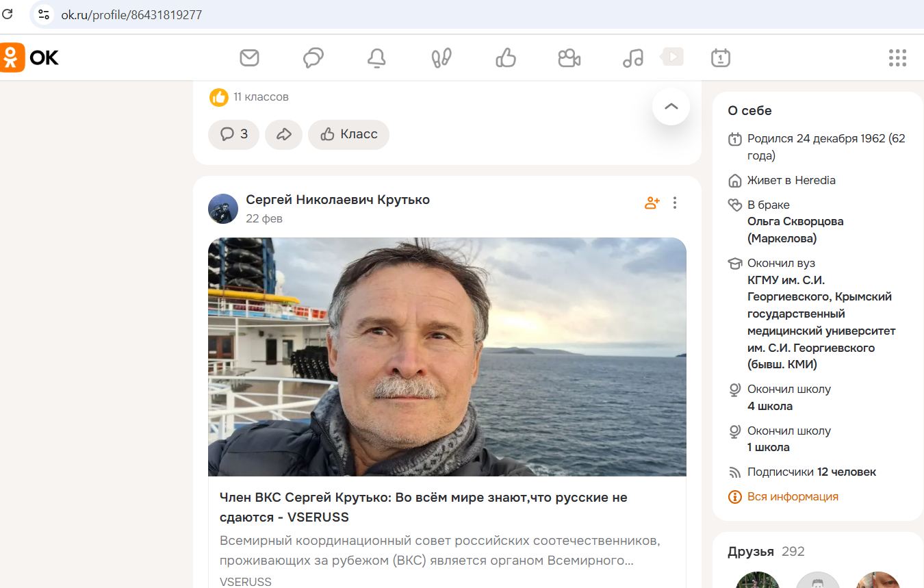This screenshot has width=924, height=588.
Task: Click the Живет в Heredia location entry
Action: (791, 180)
